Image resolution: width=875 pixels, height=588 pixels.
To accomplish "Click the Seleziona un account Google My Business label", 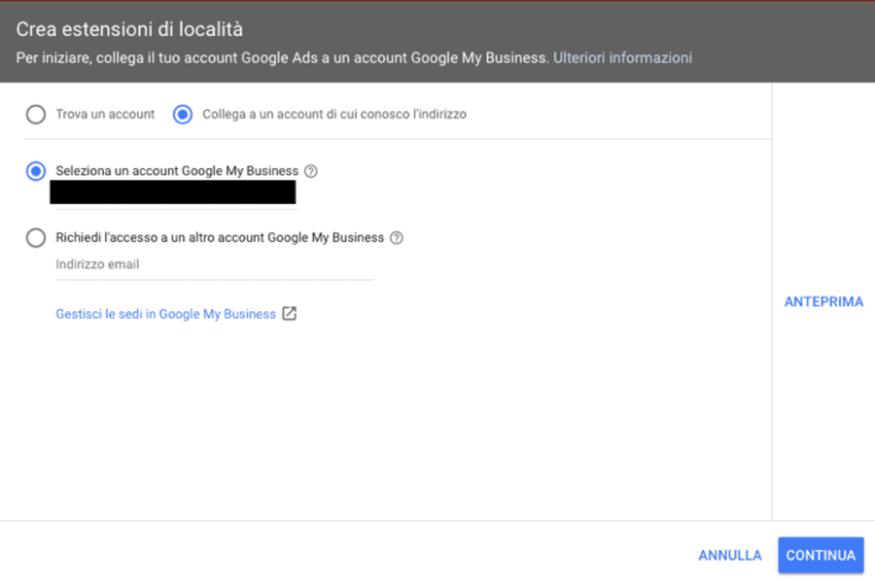I will tap(177, 171).
